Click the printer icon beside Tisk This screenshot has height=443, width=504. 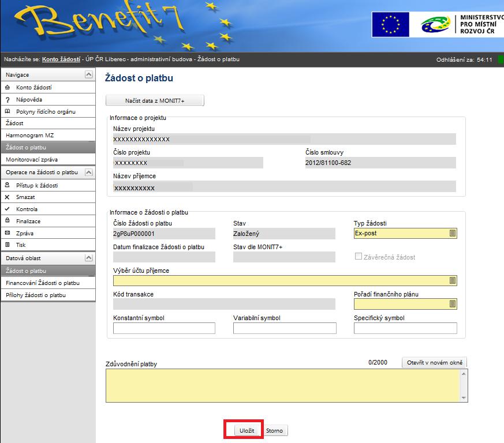(8, 245)
